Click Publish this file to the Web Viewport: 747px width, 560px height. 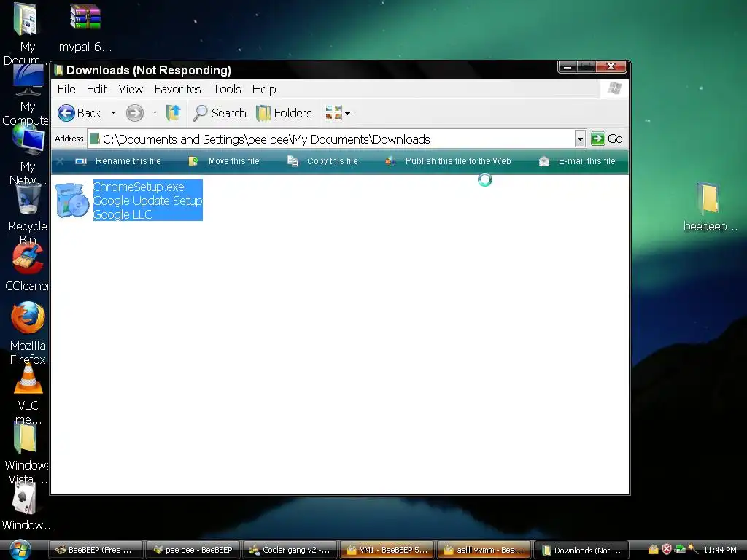(449, 161)
